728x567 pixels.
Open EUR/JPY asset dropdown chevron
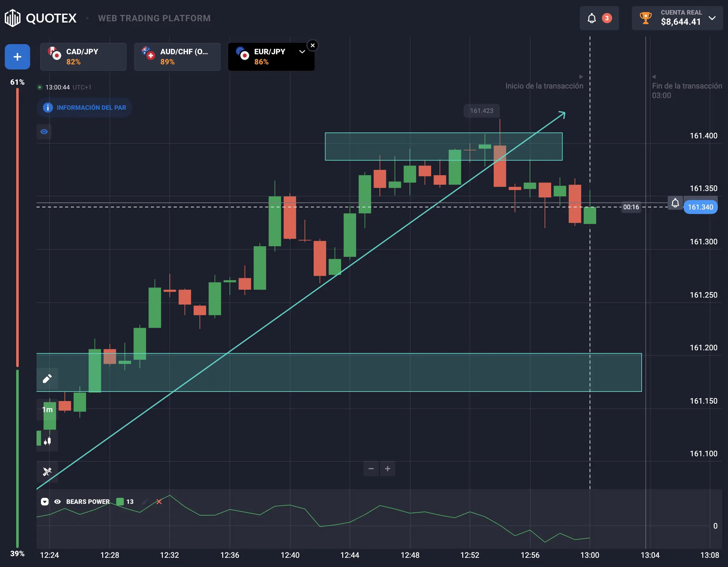click(x=302, y=52)
